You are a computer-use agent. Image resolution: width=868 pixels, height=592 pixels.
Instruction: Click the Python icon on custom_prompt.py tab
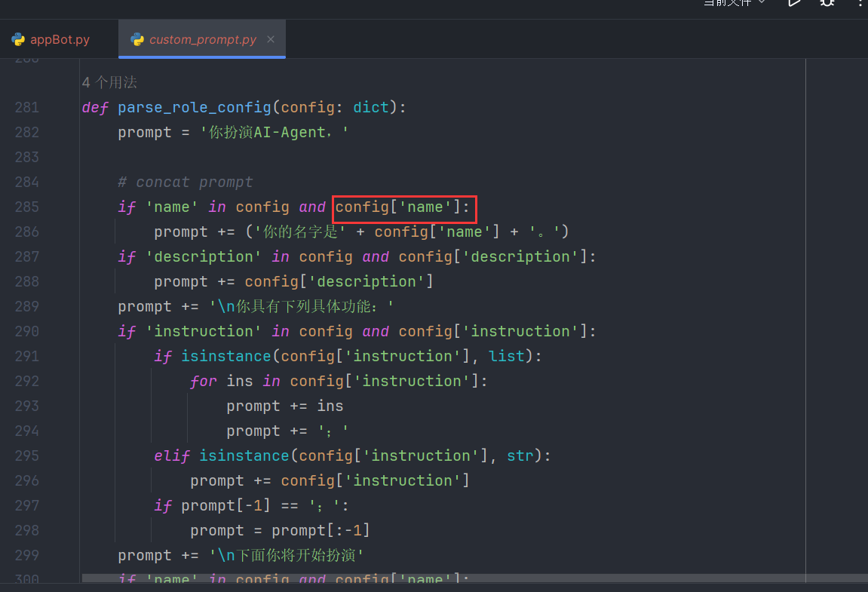pyautogui.click(x=137, y=39)
